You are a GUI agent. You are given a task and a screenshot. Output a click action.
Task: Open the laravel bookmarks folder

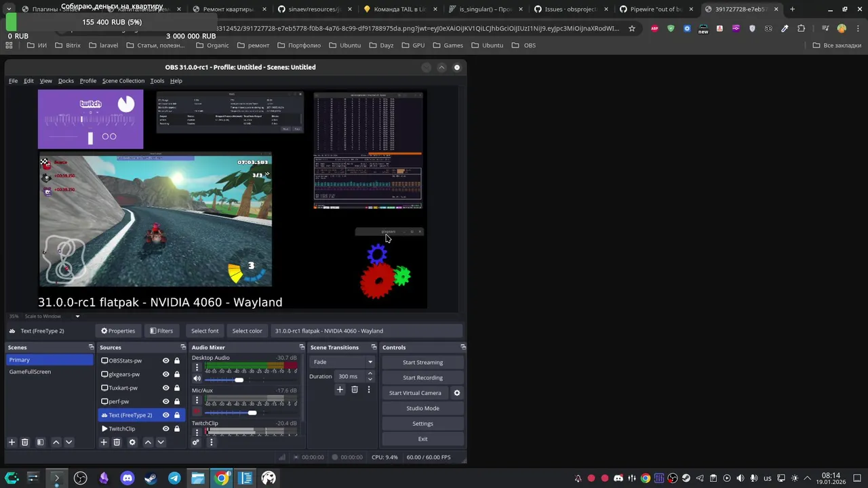point(102,45)
